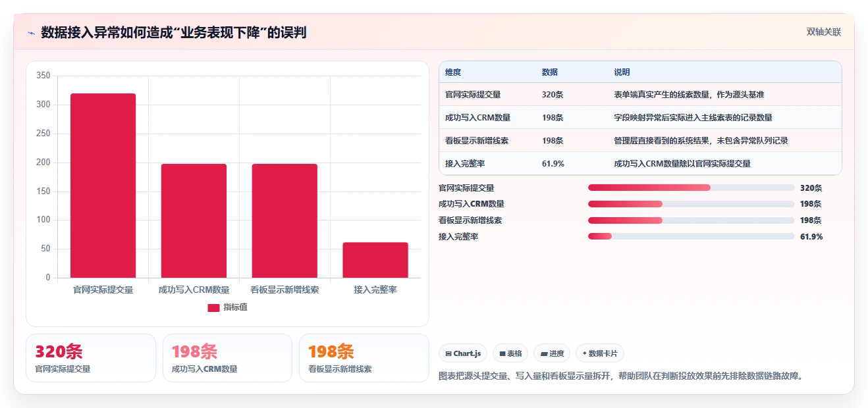Click the 数据 column header
This screenshot has height=408, width=868.
click(x=550, y=72)
